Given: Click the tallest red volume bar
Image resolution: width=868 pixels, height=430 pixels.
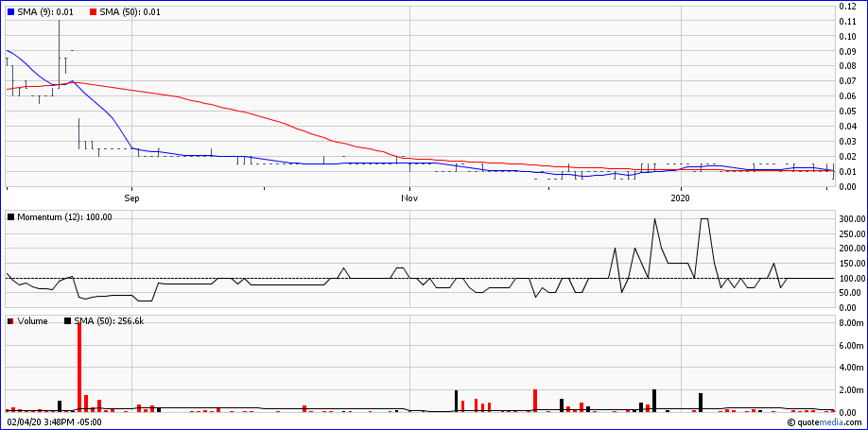Looking at the screenshot, I should (x=78, y=367).
